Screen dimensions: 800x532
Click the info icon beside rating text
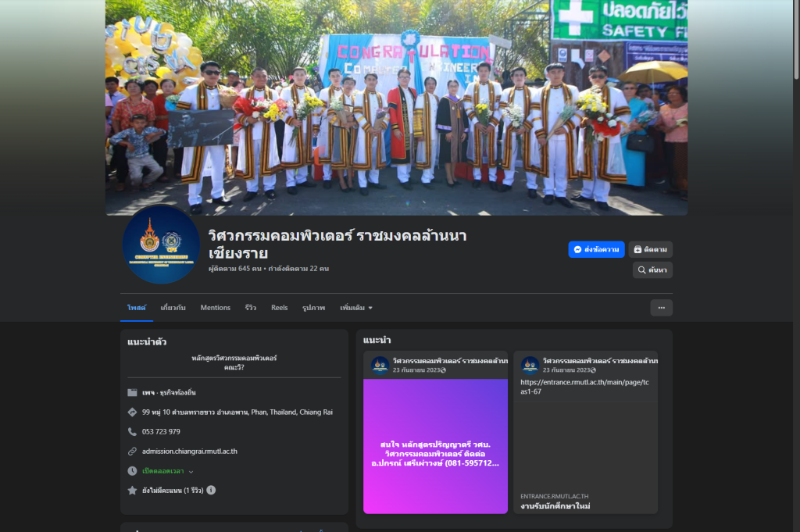point(211,491)
